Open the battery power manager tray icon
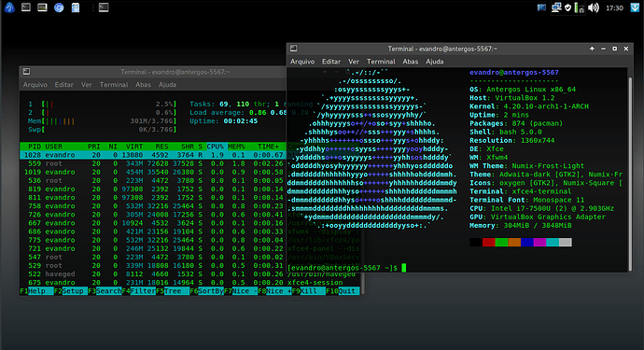 point(580,7)
